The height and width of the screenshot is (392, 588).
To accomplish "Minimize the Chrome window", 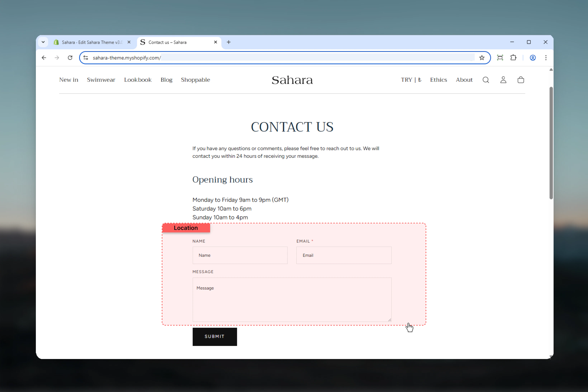I will [x=512, y=42].
